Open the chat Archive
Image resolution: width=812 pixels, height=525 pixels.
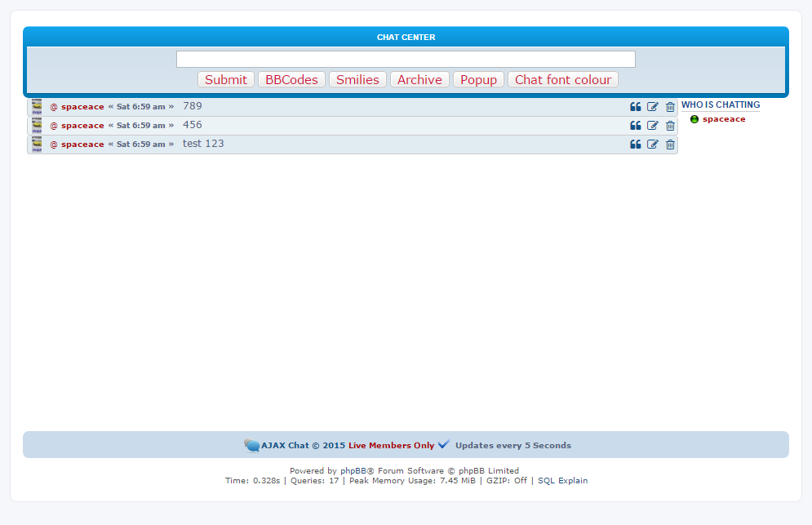pos(419,79)
